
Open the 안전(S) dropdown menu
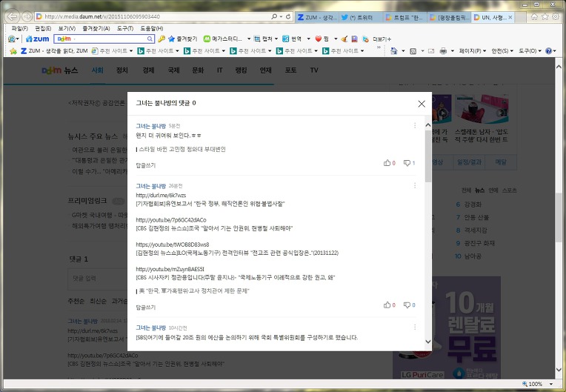tap(502, 51)
